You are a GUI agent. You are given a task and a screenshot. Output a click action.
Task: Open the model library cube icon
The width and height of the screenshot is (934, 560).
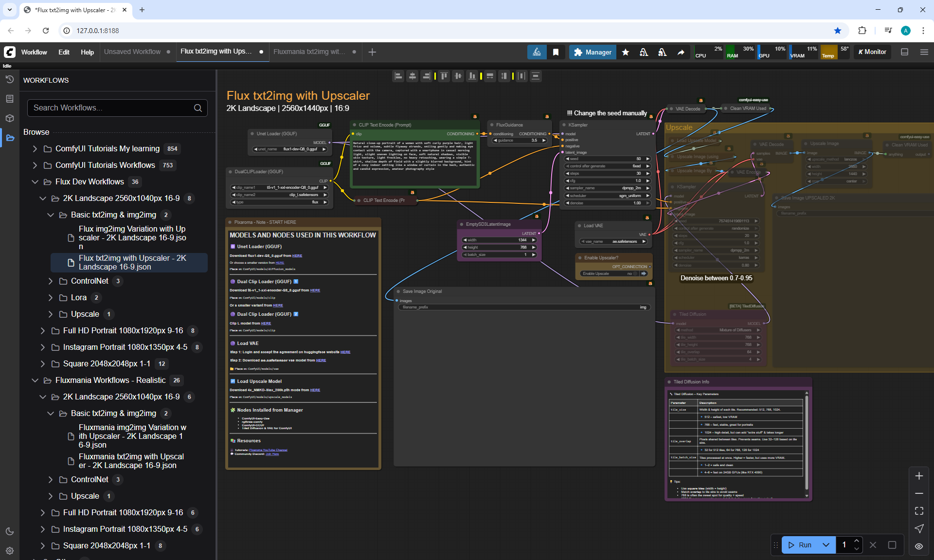[10, 118]
